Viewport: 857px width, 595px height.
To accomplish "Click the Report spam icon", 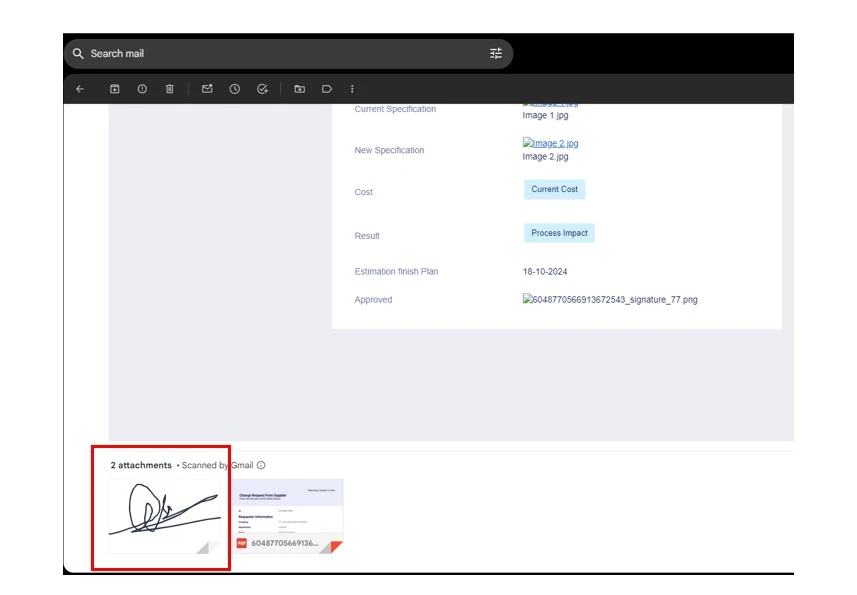I will 141,88.
